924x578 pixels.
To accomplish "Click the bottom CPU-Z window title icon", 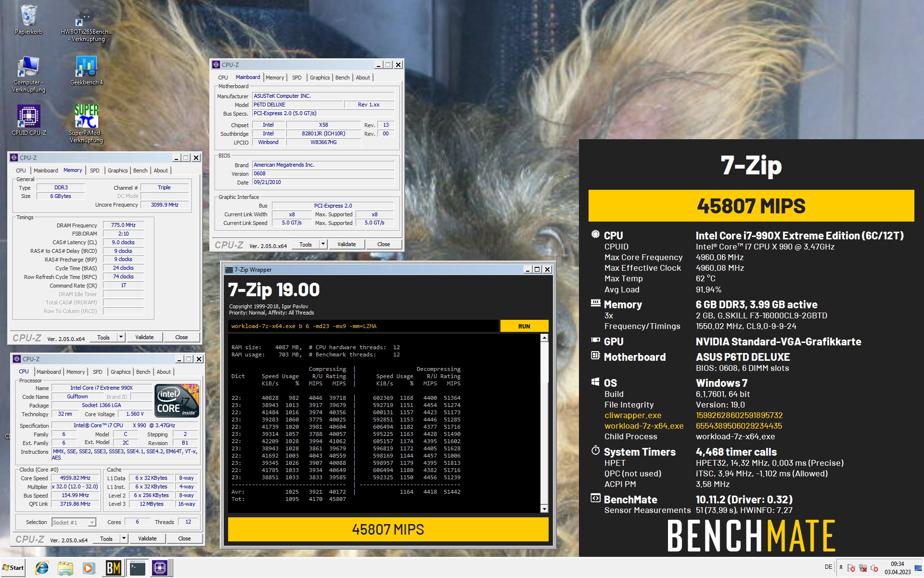I will 17,359.
